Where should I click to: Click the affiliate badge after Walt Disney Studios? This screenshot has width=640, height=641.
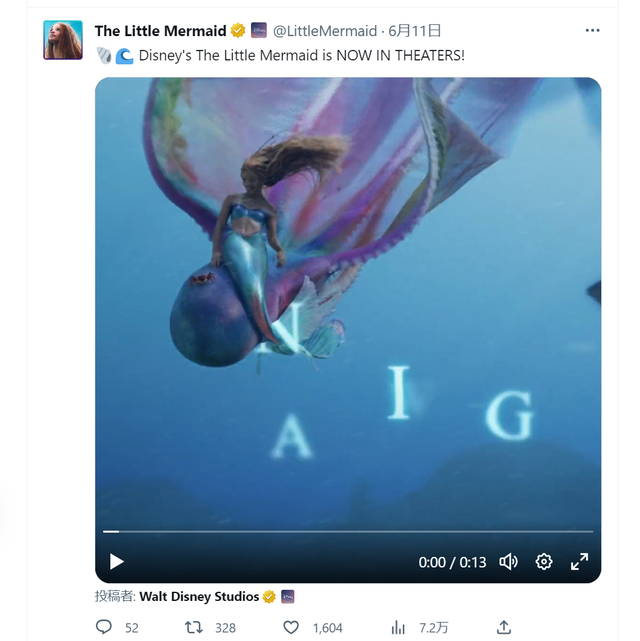(x=288, y=597)
